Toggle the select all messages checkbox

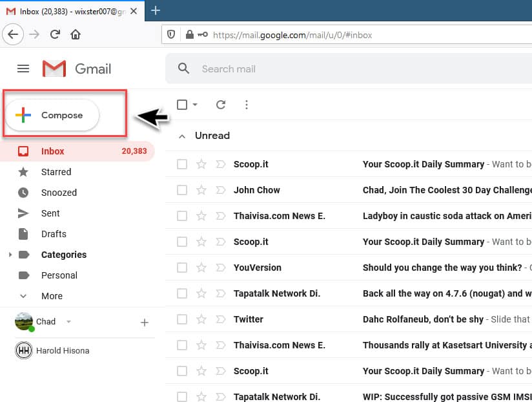pyautogui.click(x=182, y=105)
